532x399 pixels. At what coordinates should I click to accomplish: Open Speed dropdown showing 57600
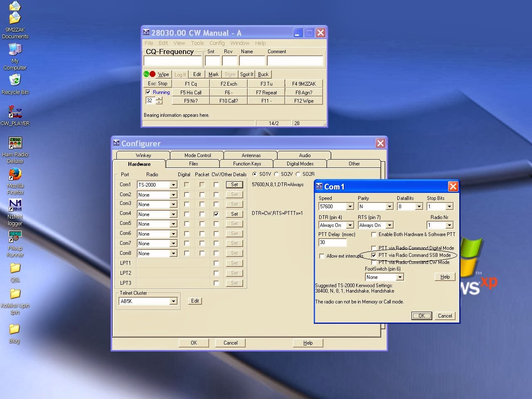coord(350,207)
